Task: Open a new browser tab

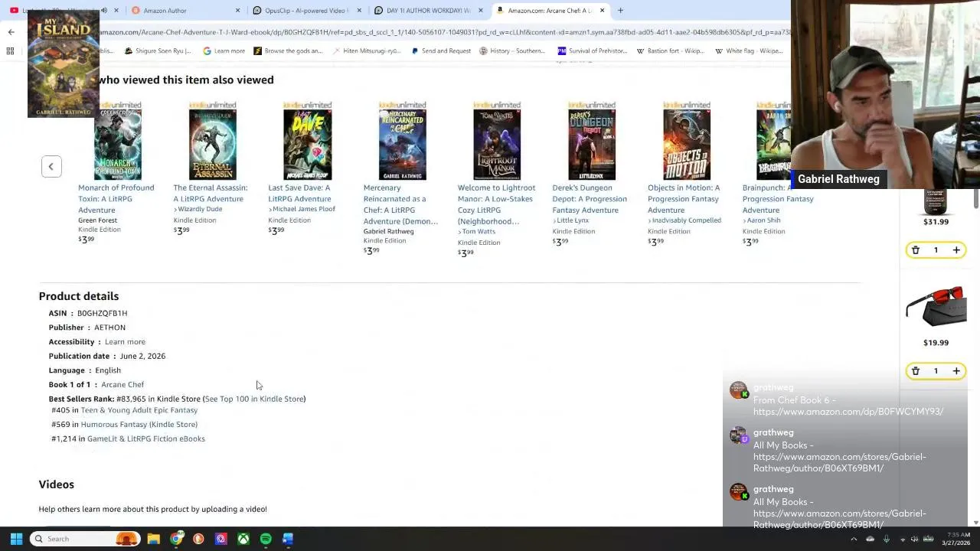Action: pos(620,11)
